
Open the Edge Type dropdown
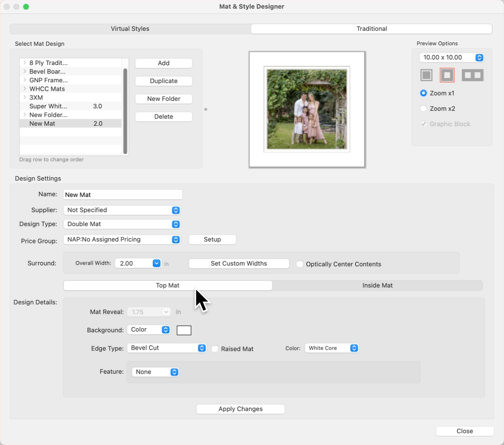(167, 348)
